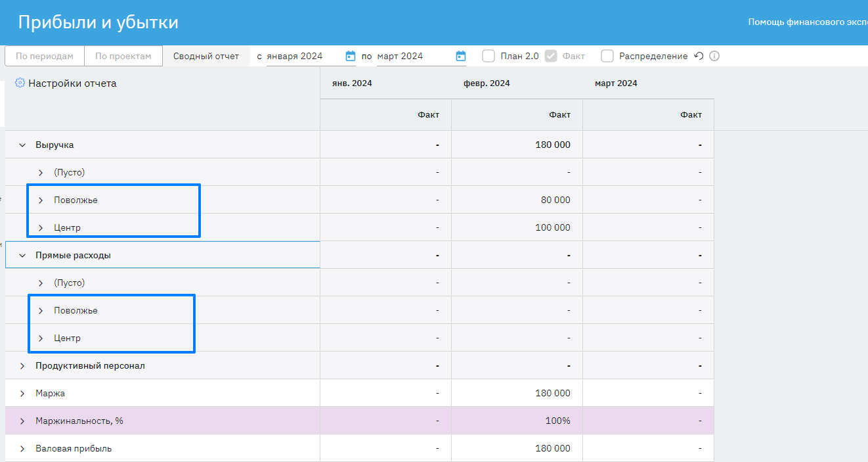Image resolution: width=868 pixels, height=462 pixels.
Task: Select the Сводный отчет tab
Action: point(206,57)
